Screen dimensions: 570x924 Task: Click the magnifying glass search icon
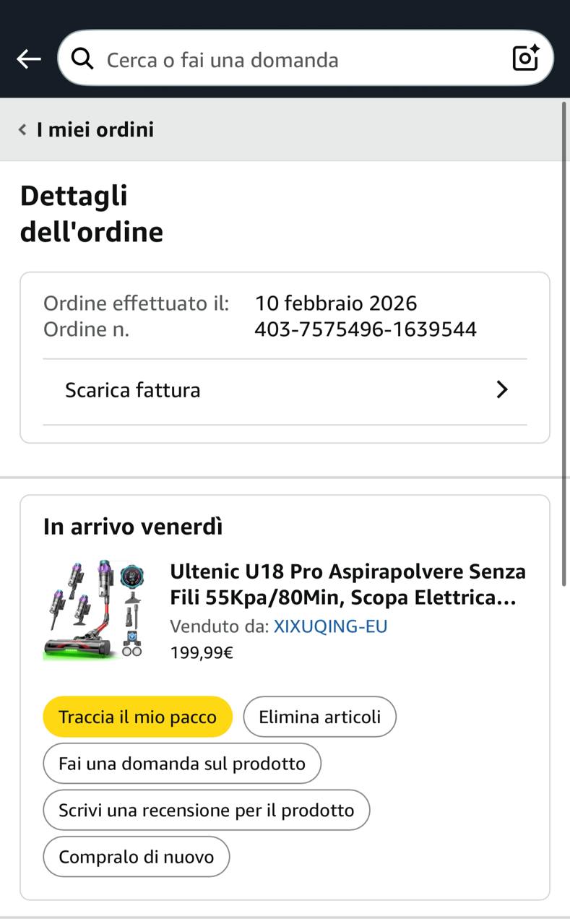[x=82, y=59]
